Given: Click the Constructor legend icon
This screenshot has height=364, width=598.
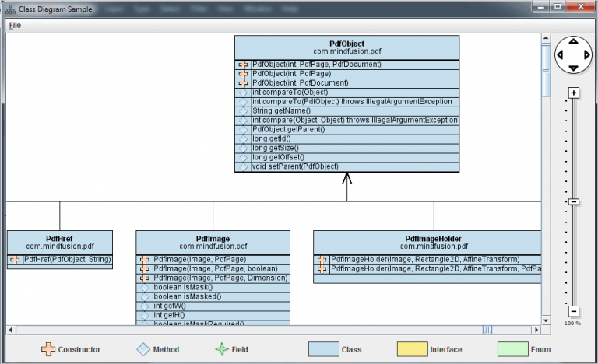Looking at the screenshot, I should (x=48, y=349).
